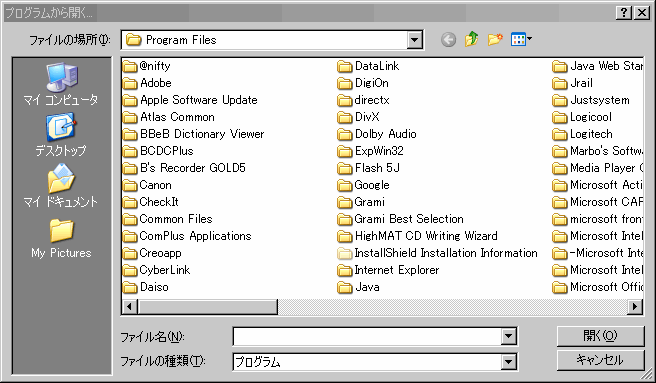Select the Justsystem folder
This screenshot has height=383, width=656.
[x=591, y=100]
